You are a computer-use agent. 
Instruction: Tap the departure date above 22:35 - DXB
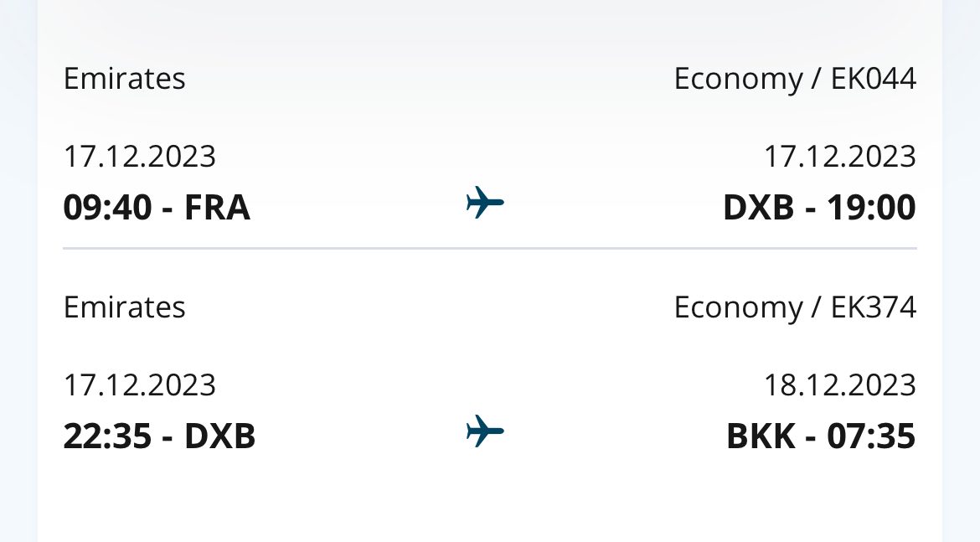point(140,385)
